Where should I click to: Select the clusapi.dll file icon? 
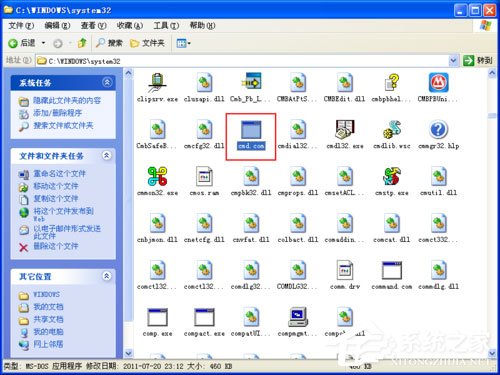[x=204, y=83]
